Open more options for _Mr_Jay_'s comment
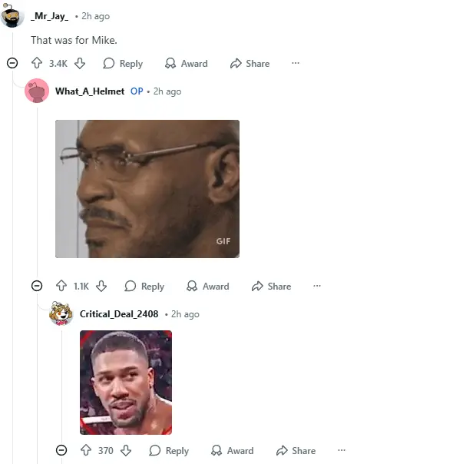476x464 pixels. pos(296,63)
